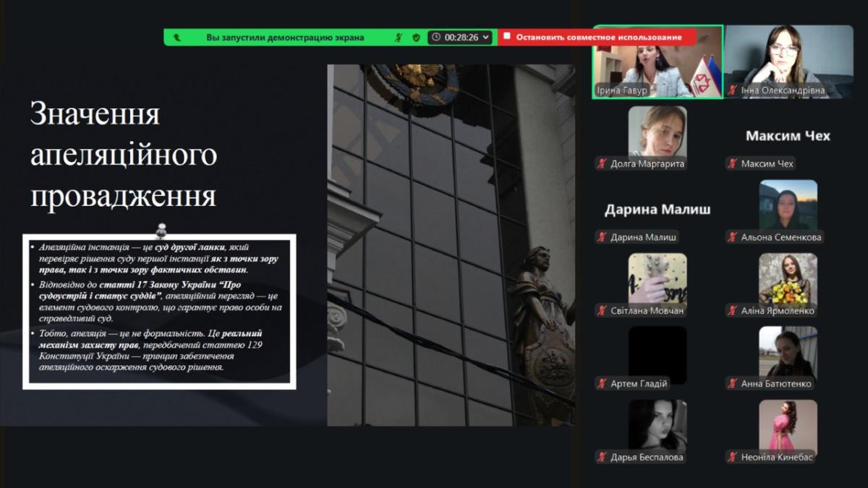Select Інна Олександрівна video tile
868x488 pixels.
788,61
